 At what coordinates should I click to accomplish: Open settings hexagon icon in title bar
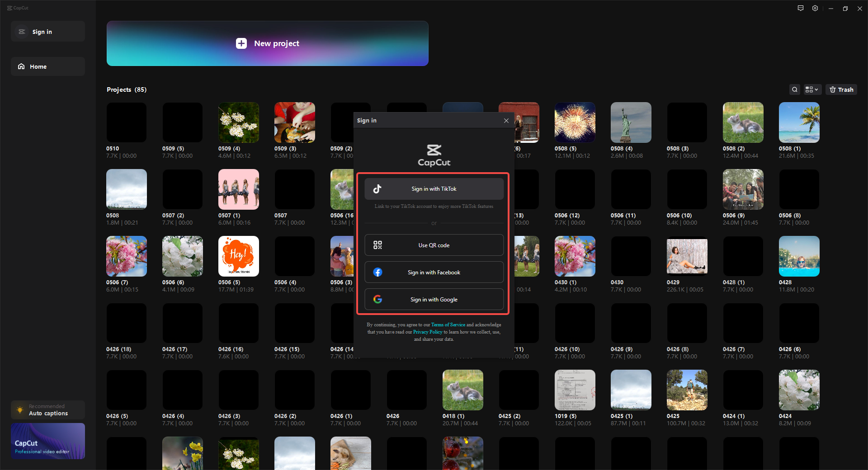pos(815,8)
